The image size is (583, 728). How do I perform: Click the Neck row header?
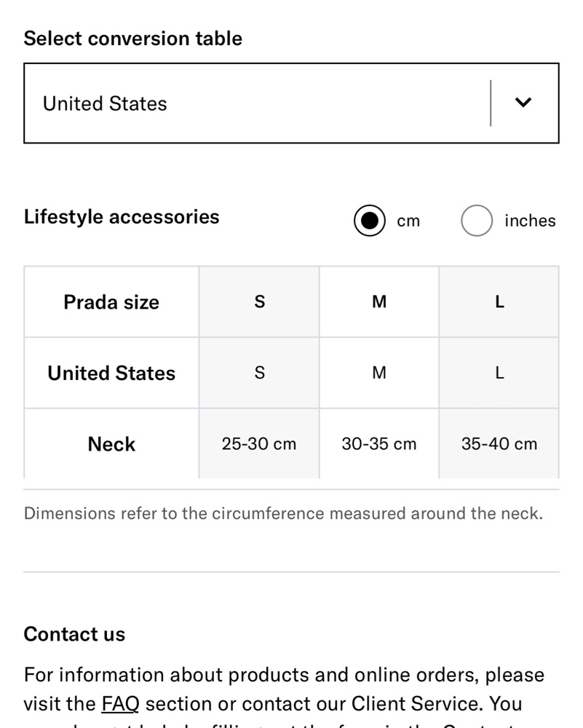click(111, 444)
